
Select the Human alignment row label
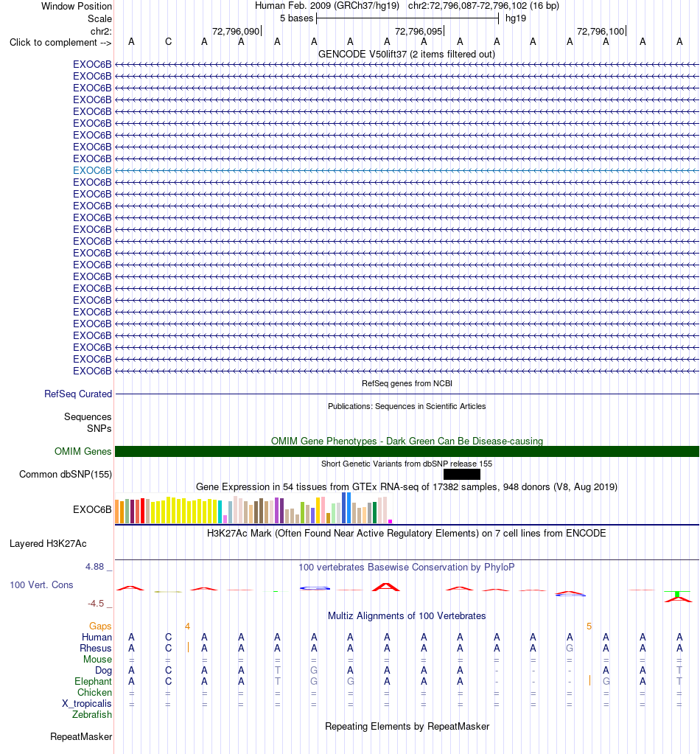97,637
